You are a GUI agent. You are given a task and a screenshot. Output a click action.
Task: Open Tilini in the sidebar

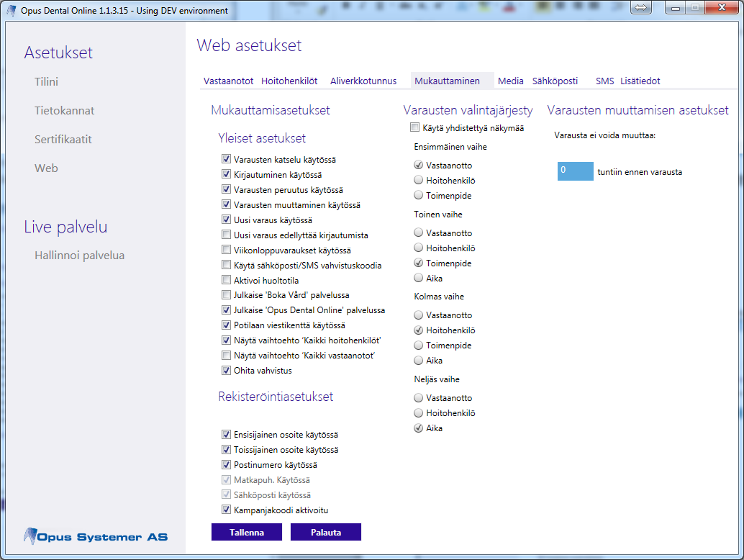[x=47, y=81]
